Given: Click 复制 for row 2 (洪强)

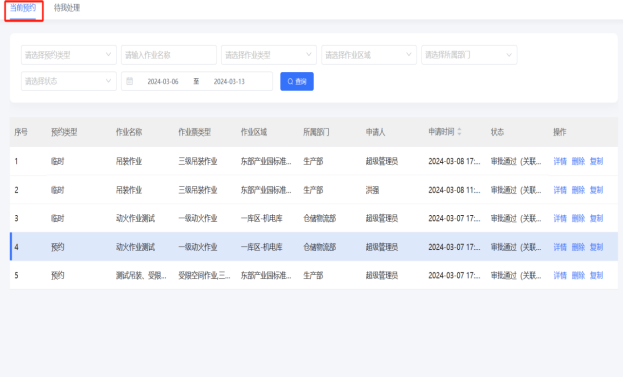Looking at the screenshot, I should 597,190.
